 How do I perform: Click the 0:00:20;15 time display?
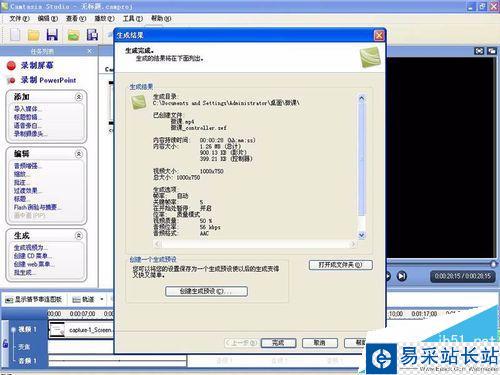tap(462, 276)
